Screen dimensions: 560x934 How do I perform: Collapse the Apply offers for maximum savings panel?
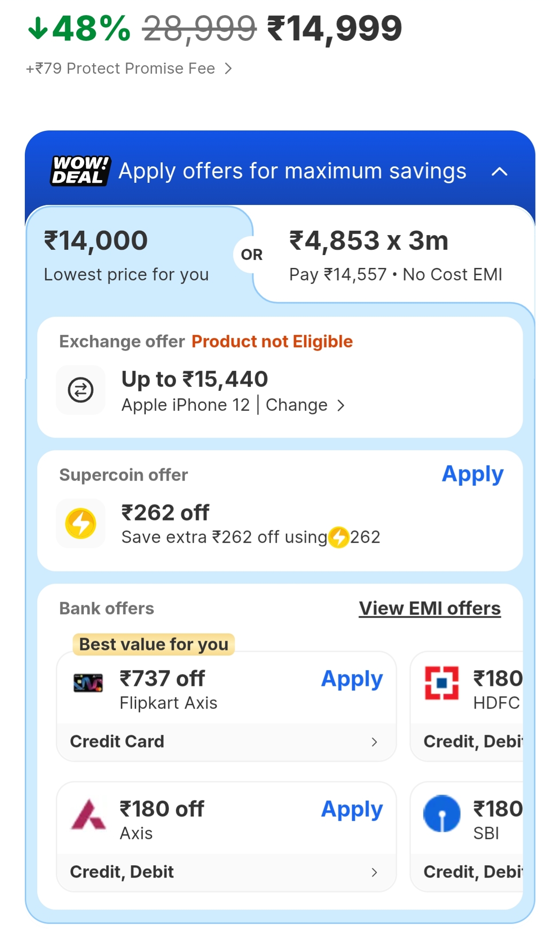(x=499, y=172)
